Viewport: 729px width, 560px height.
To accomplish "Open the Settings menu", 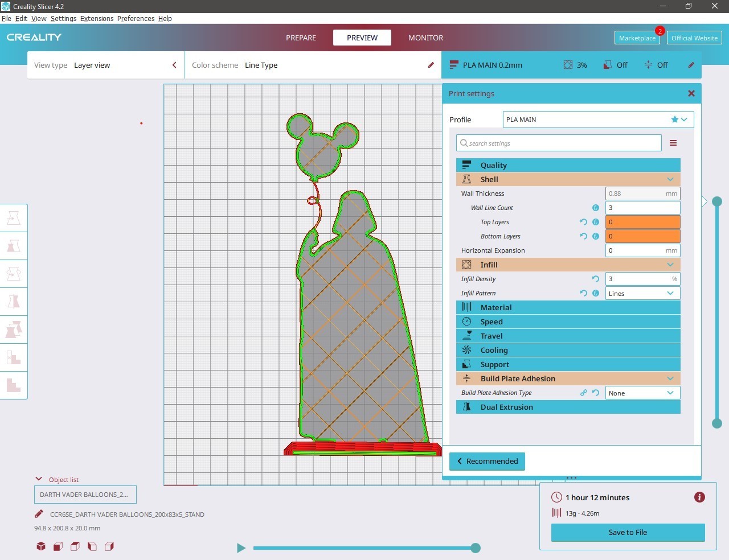I will click(x=63, y=18).
